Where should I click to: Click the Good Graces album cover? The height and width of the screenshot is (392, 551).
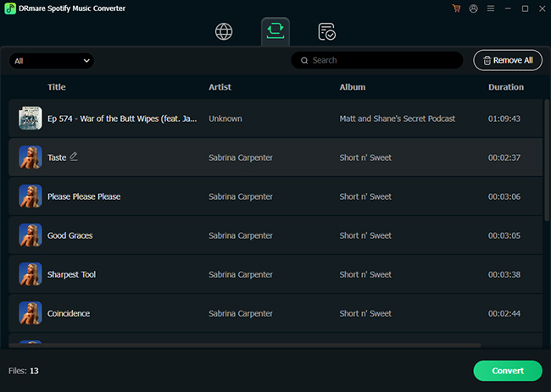point(31,235)
